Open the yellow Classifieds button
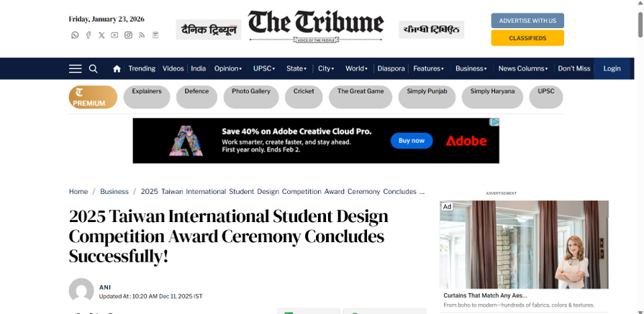The height and width of the screenshot is (314, 644). [527, 38]
